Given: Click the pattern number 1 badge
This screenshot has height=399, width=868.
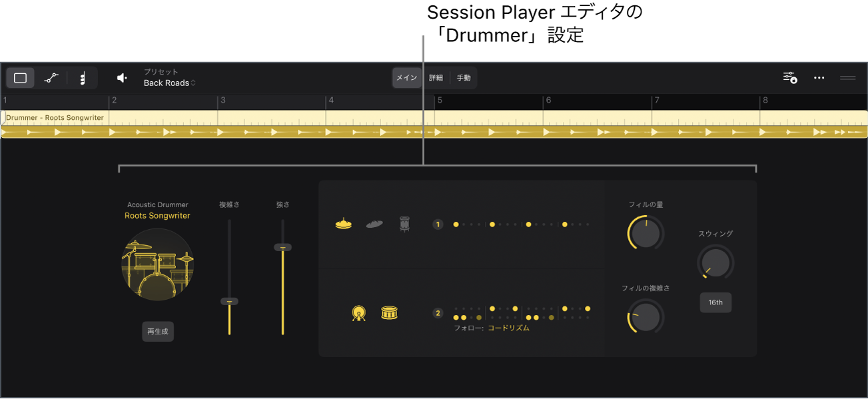Looking at the screenshot, I should coord(438,224).
